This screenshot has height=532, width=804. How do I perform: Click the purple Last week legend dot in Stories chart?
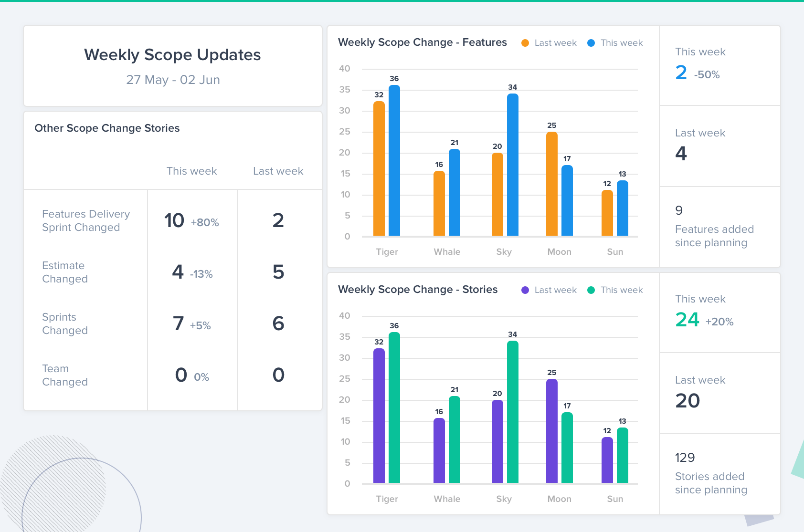click(x=525, y=290)
